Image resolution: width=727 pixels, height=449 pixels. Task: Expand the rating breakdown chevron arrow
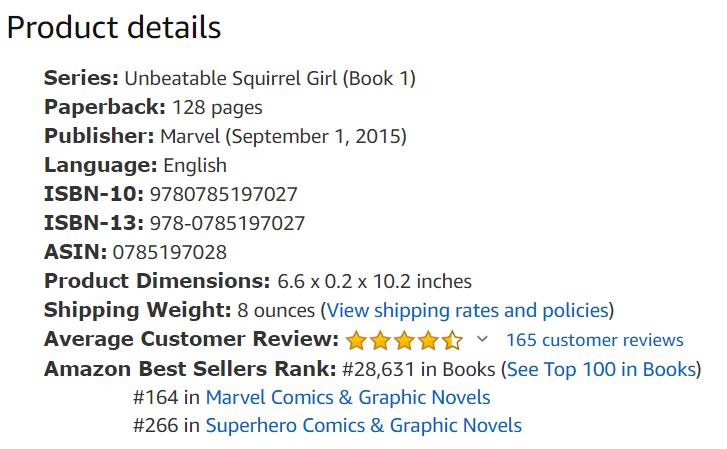[482, 339]
